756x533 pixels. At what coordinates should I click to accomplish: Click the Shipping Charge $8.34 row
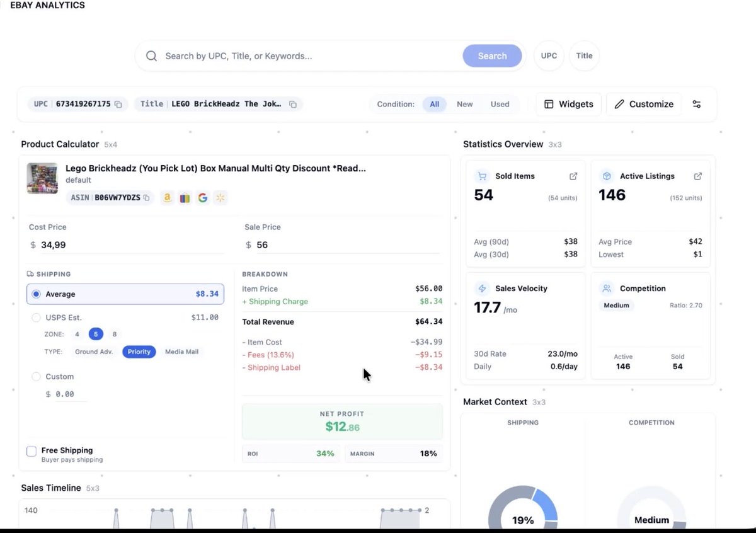click(x=342, y=301)
